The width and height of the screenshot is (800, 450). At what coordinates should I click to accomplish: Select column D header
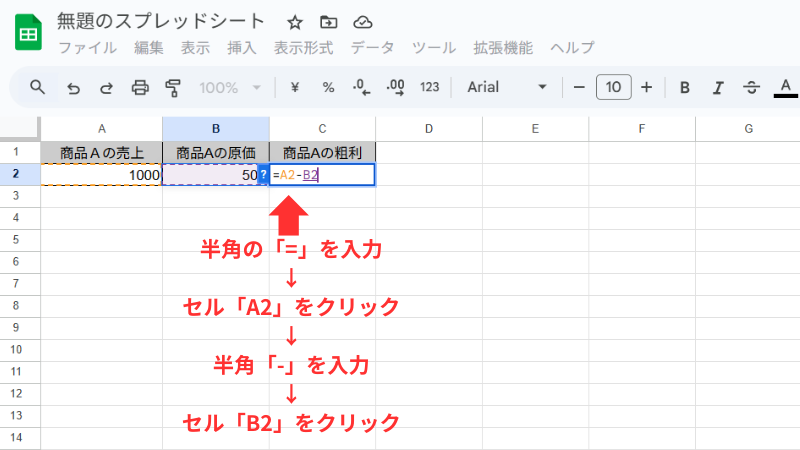pos(429,129)
